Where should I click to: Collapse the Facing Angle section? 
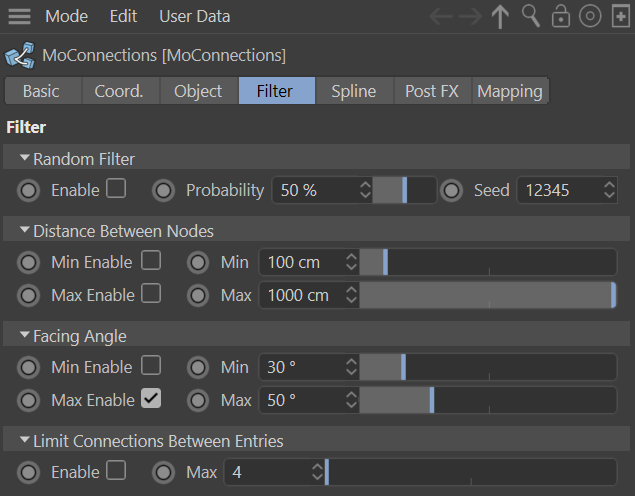pyautogui.click(x=25, y=336)
